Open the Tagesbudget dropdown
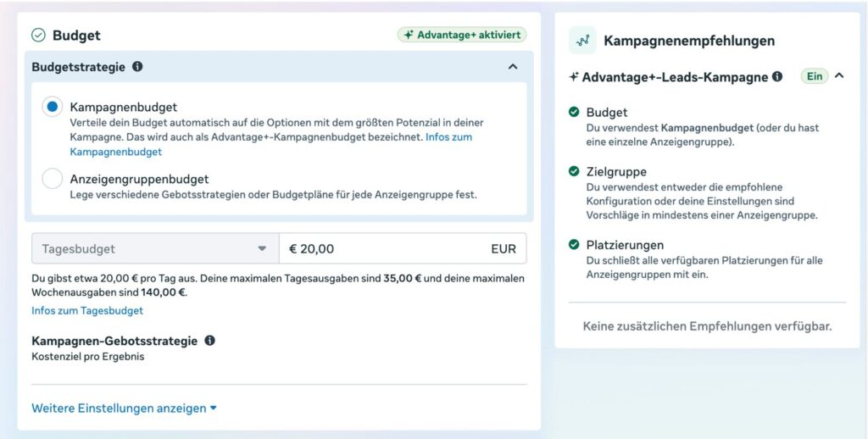868x439 pixels. coord(155,248)
